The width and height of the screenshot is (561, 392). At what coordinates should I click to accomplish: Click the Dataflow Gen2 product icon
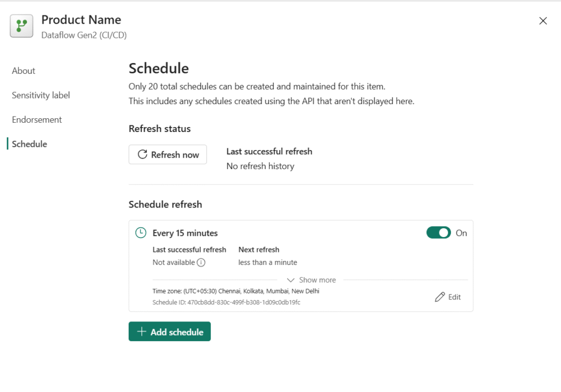[x=21, y=26]
